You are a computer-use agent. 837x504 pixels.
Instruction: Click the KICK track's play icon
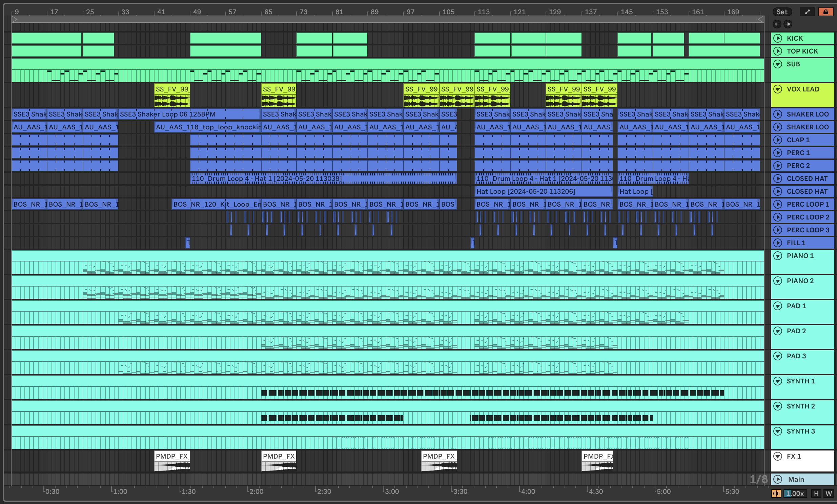point(778,38)
